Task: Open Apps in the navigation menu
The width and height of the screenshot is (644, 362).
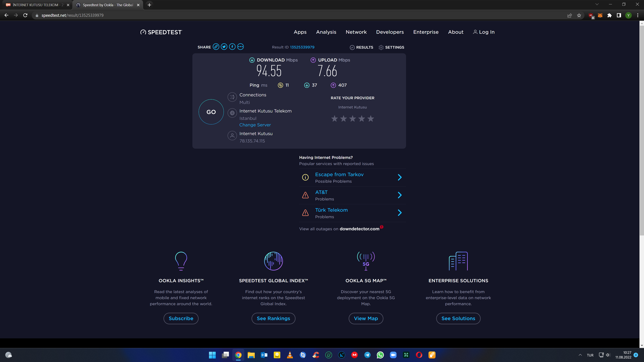Action: click(x=300, y=32)
